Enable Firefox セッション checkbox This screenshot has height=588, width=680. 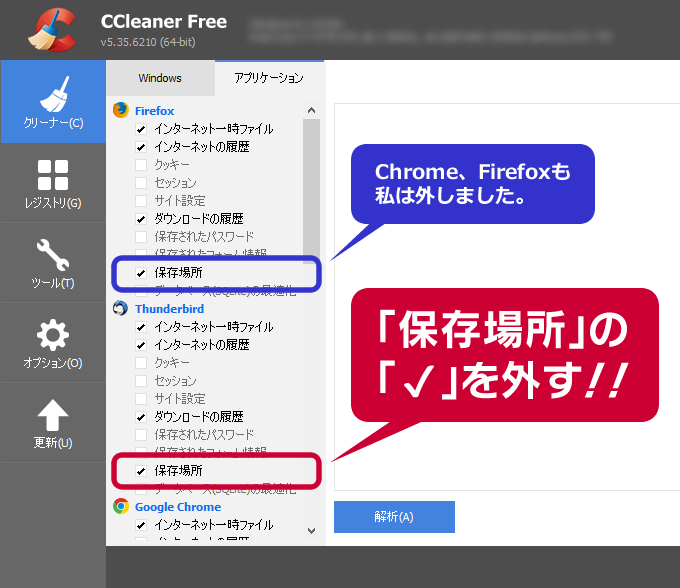tap(141, 183)
